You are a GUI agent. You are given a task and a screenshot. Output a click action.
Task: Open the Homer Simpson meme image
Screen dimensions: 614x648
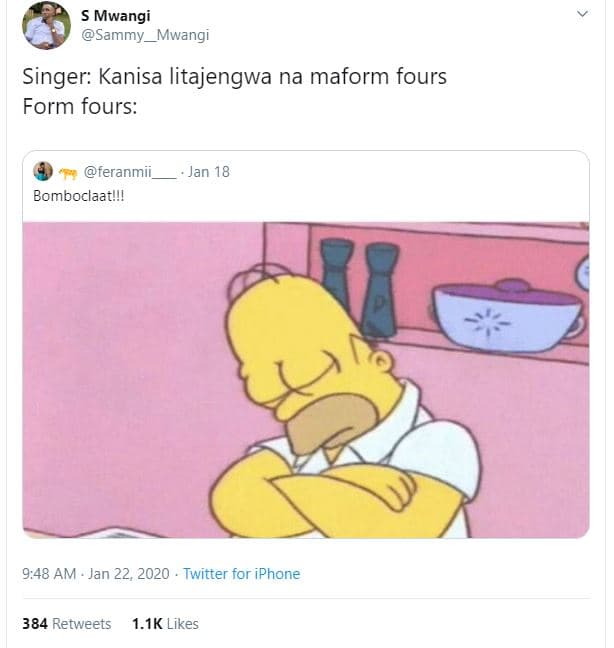[306, 380]
